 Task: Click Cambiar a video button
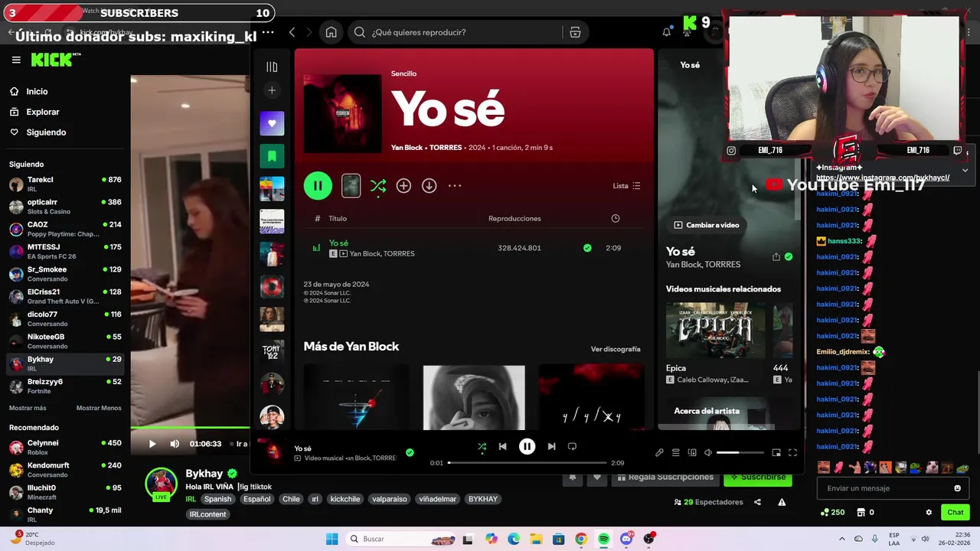(707, 225)
